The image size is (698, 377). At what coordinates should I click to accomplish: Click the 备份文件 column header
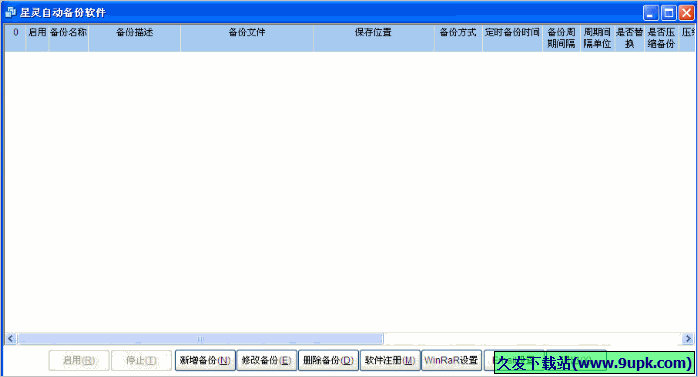click(x=247, y=38)
